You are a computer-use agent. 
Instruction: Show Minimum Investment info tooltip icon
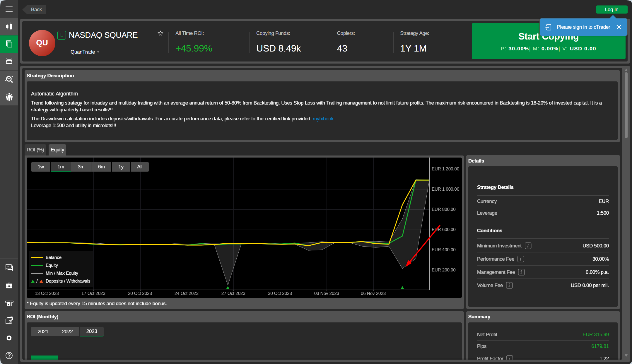tap(528, 246)
